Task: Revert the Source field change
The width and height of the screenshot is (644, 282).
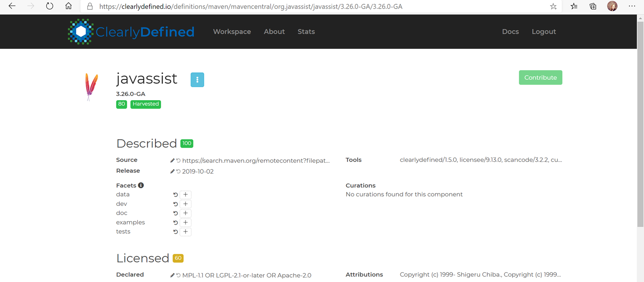Action: [179, 160]
